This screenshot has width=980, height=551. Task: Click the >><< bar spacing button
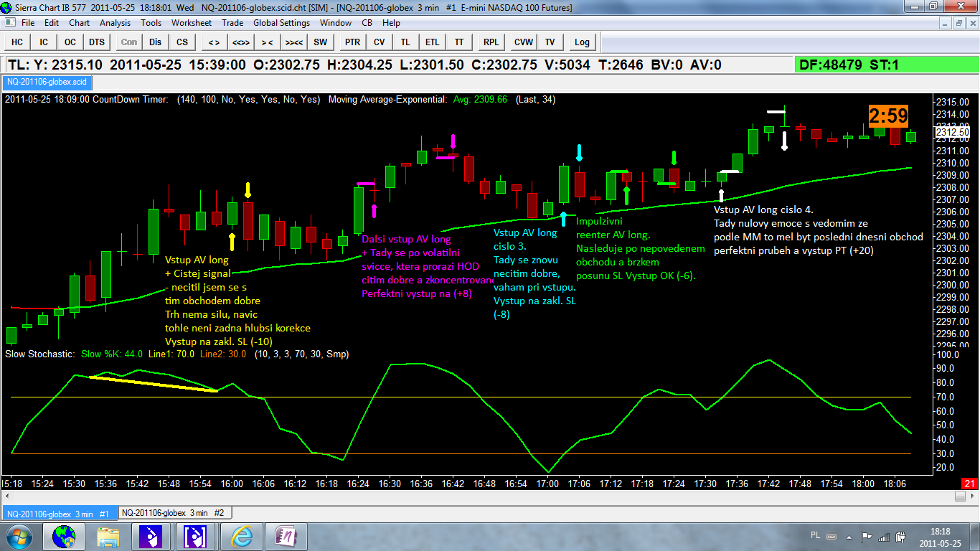click(x=293, y=42)
